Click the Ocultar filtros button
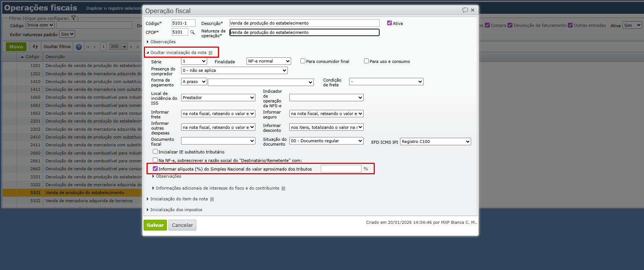644x270 pixels. point(57,47)
